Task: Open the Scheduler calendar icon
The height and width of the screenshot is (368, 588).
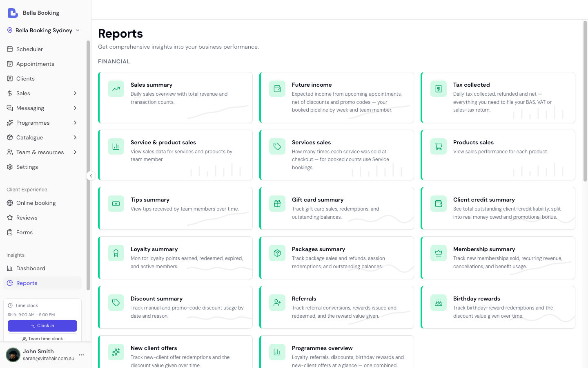Action: click(10, 49)
